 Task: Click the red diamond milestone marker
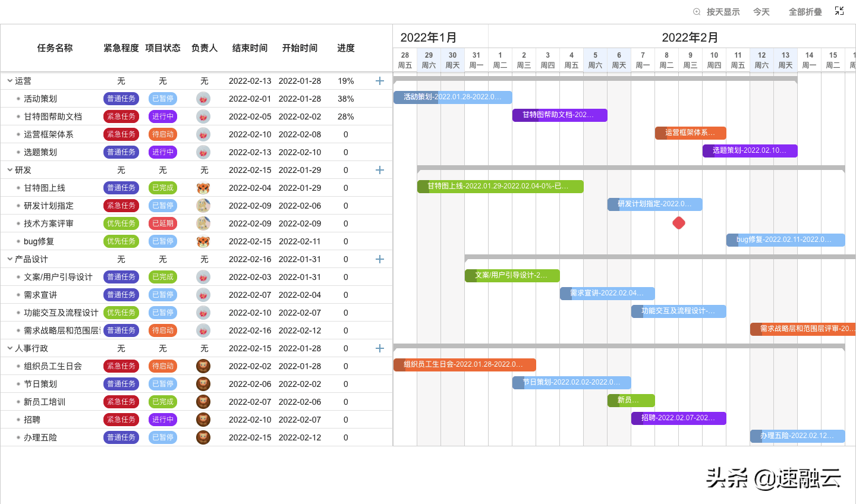pyautogui.click(x=679, y=223)
